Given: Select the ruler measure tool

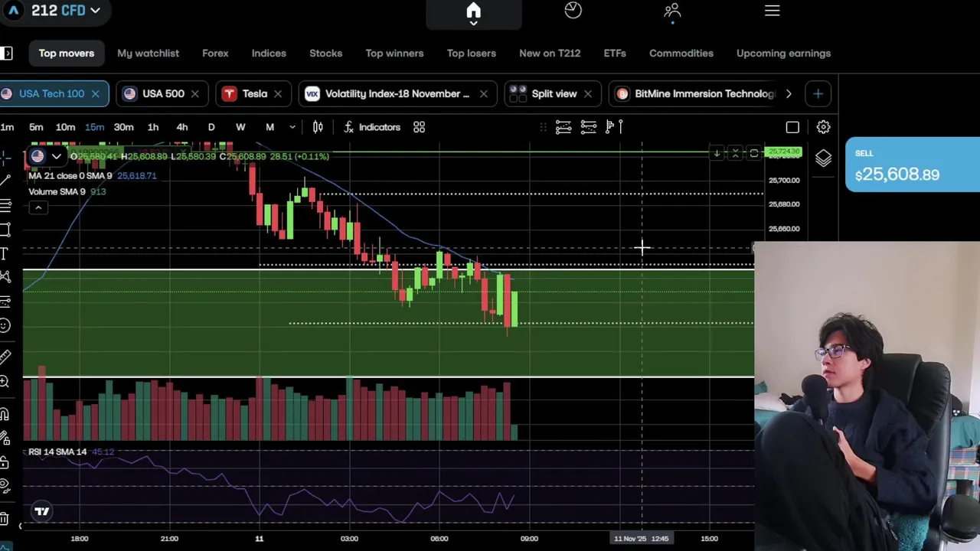Looking at the screenshot, I should [5, 357].
